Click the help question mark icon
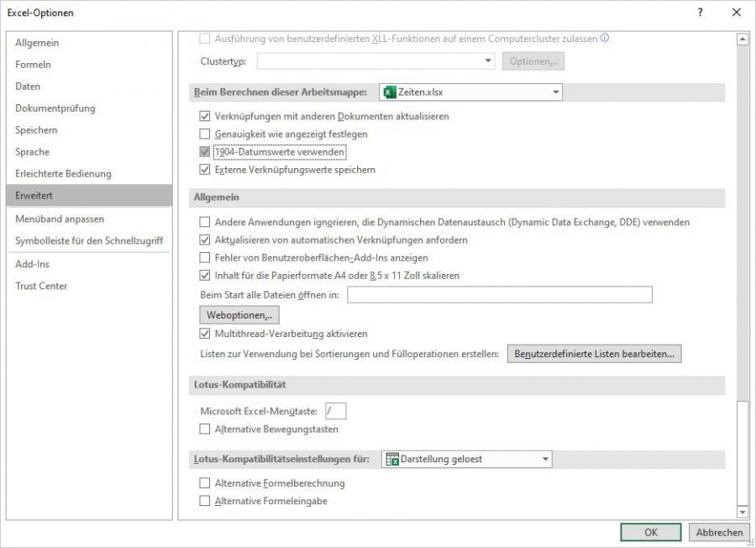Image resolution: width=756 pixels, height=548 pixels. click(700, 13)
